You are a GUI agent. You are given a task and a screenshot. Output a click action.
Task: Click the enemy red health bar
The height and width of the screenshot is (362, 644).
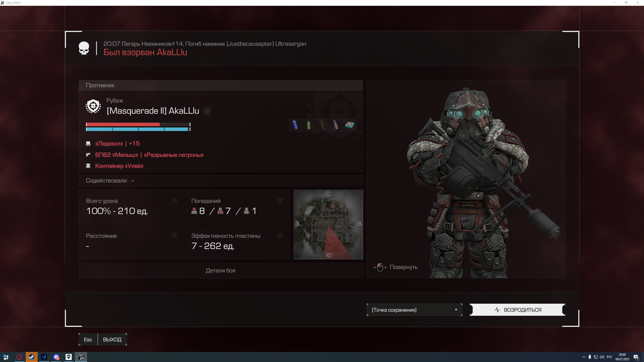pos(138,124)
